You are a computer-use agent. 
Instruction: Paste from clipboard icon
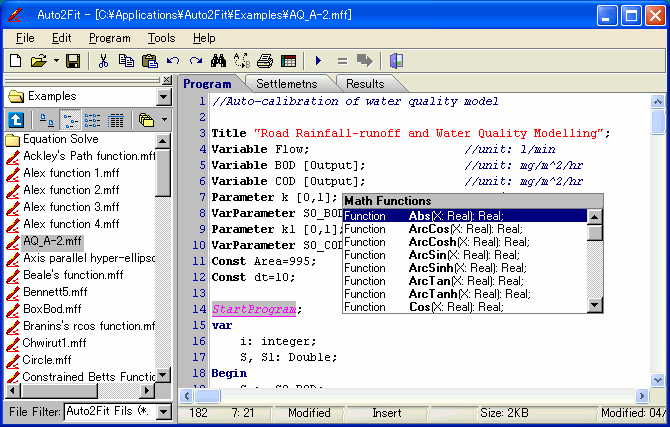pyautogui.click(x=150, y=61)
